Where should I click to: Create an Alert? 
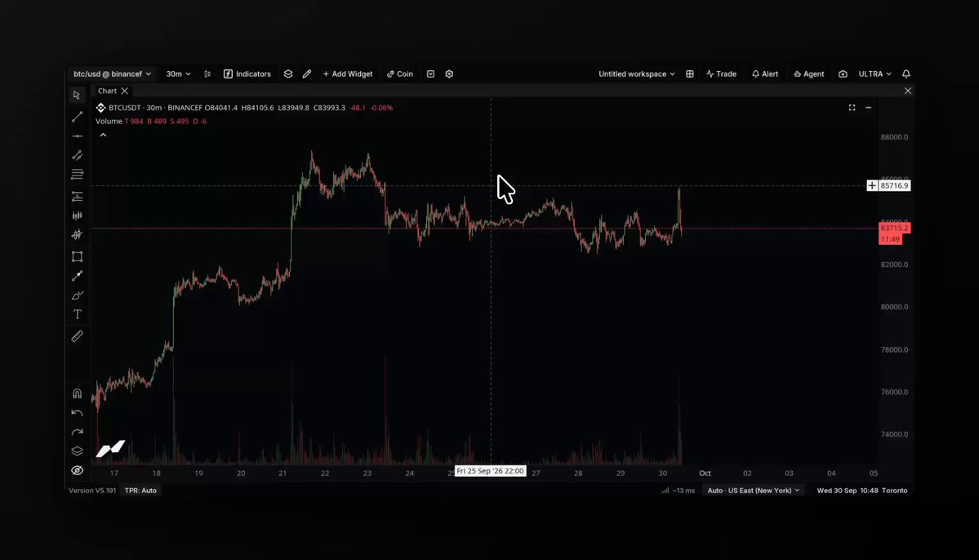pos(765,73)
